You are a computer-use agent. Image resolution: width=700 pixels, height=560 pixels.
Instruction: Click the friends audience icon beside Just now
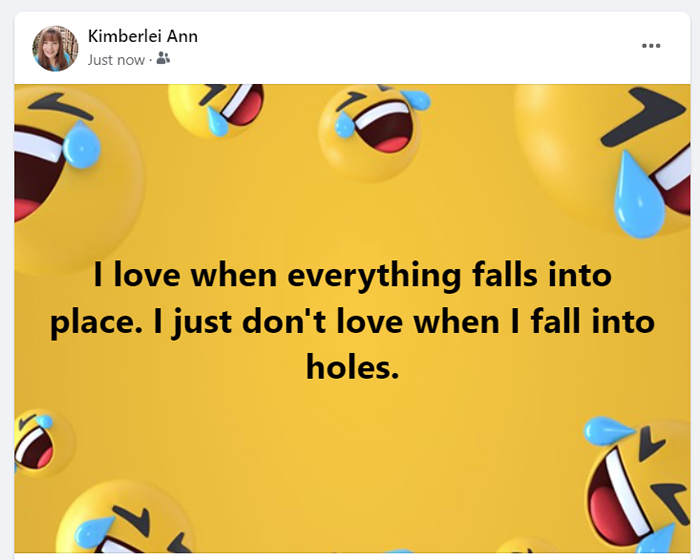pos(163,59)
